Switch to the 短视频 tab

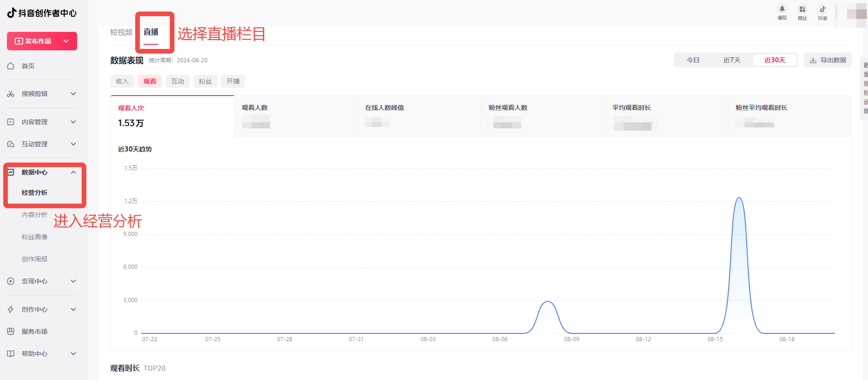121,32
